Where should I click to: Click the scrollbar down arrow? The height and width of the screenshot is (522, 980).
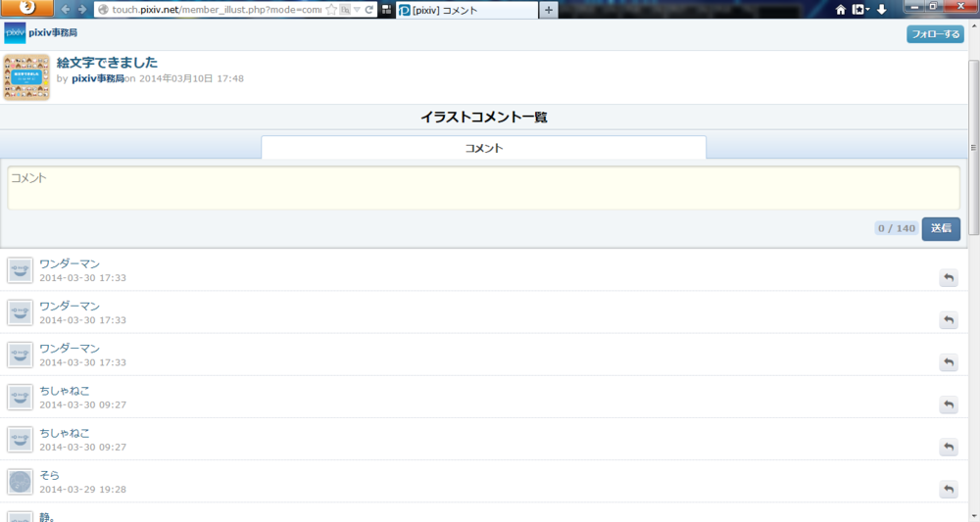click(974, 516)
